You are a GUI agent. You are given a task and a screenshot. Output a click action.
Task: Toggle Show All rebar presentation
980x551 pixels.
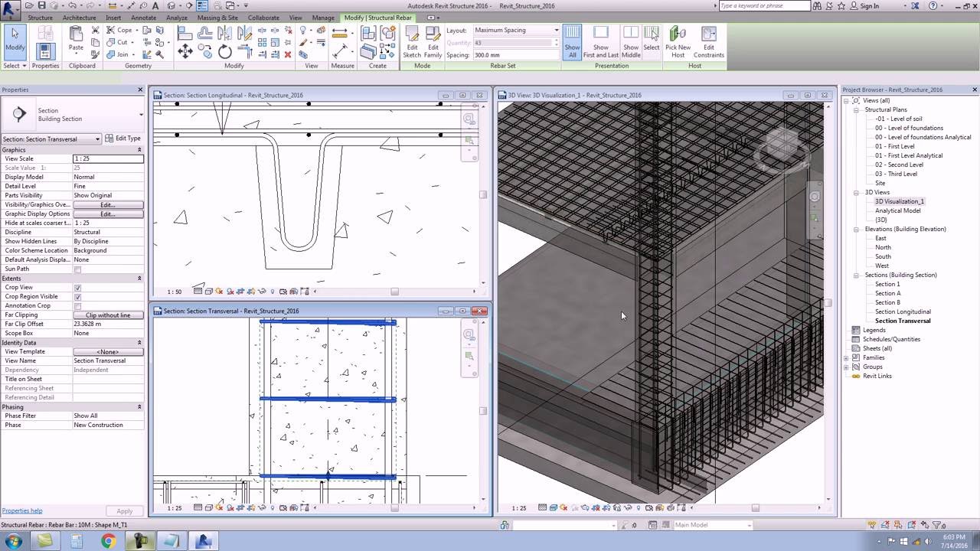point(573,42)
